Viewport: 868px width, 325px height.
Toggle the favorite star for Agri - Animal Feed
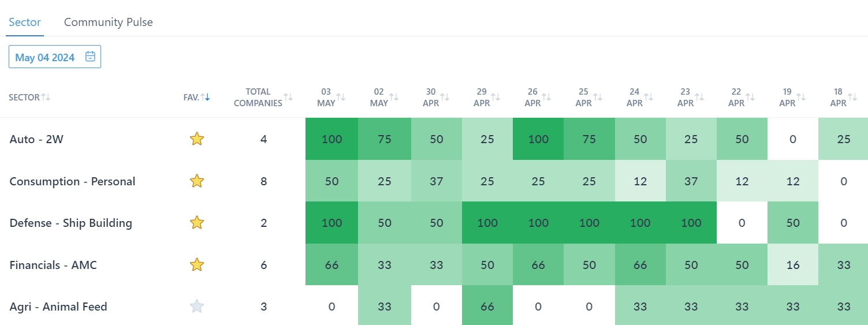tap(197, 307)
